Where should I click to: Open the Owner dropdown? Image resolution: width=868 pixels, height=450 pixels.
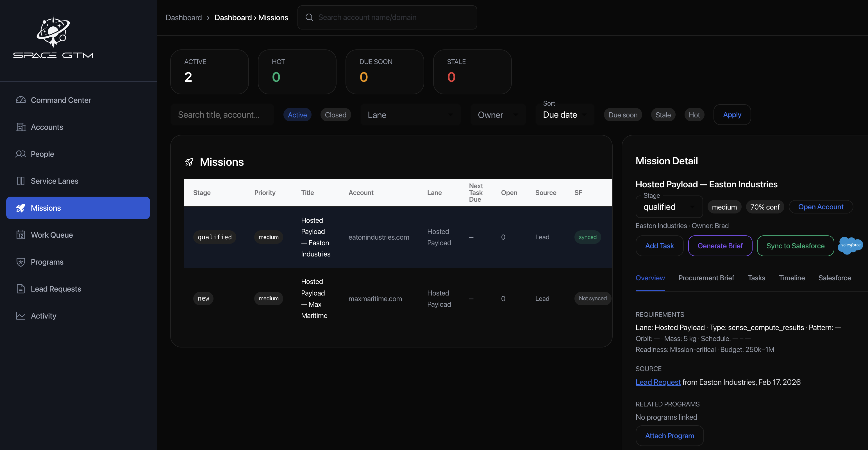(x=498, y=115)
